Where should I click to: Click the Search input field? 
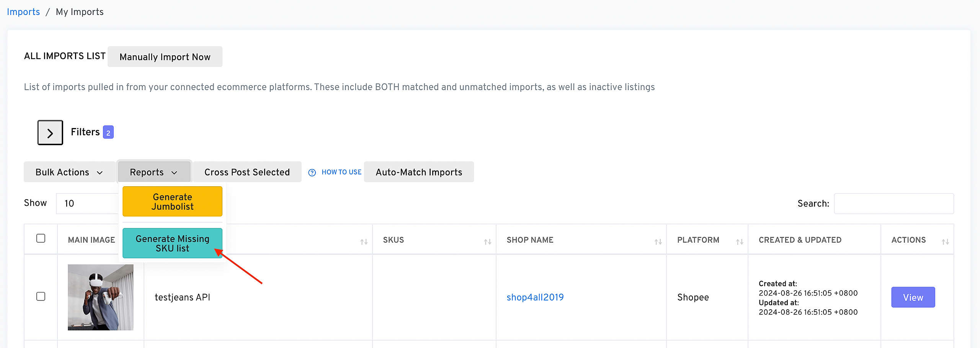[893, 204]
